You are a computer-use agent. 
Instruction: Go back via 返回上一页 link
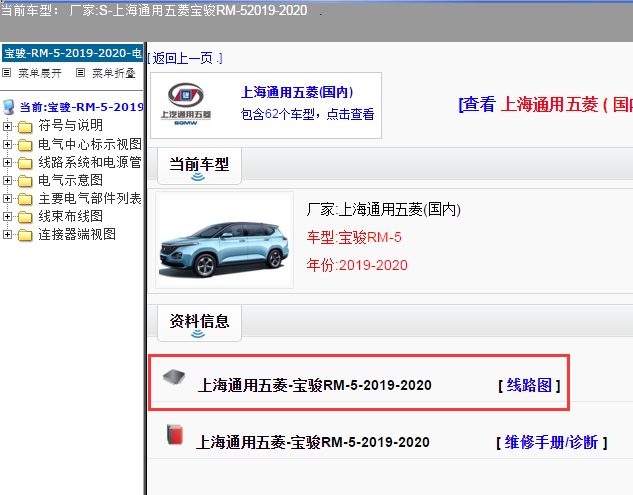point(185,59)
